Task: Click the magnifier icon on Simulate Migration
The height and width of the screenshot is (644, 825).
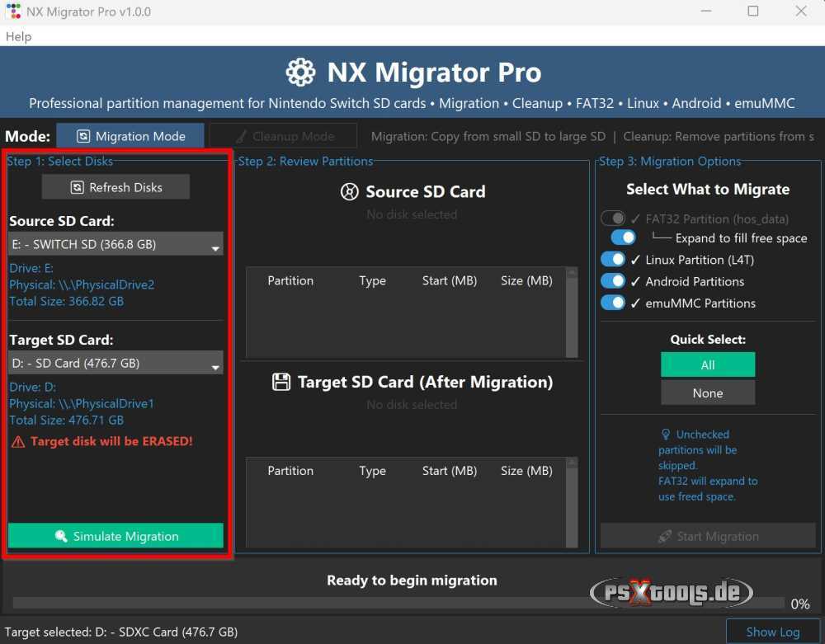Action: click(59, 536)
